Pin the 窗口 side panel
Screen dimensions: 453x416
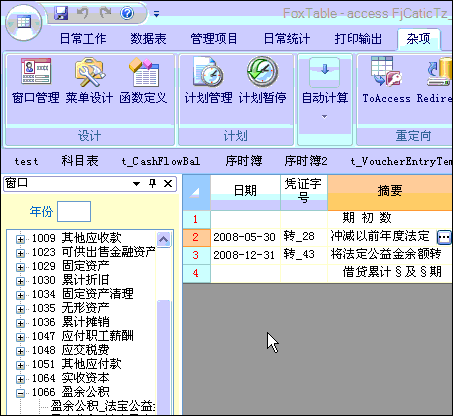coord(152,183)
